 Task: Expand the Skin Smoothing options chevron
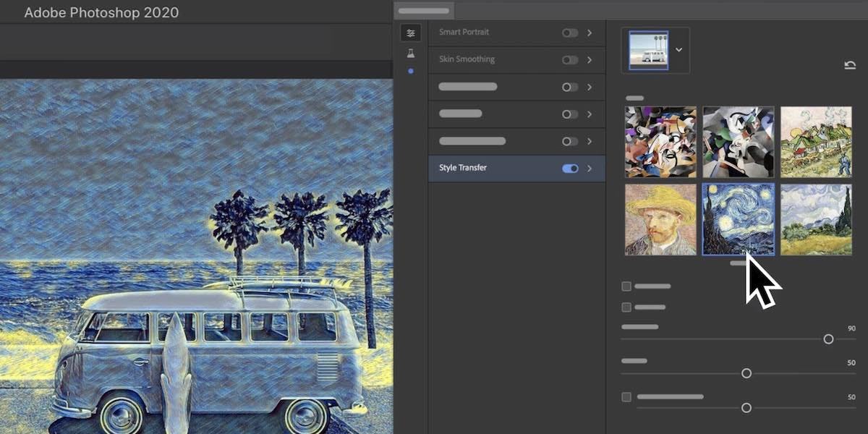pos(590,60)
